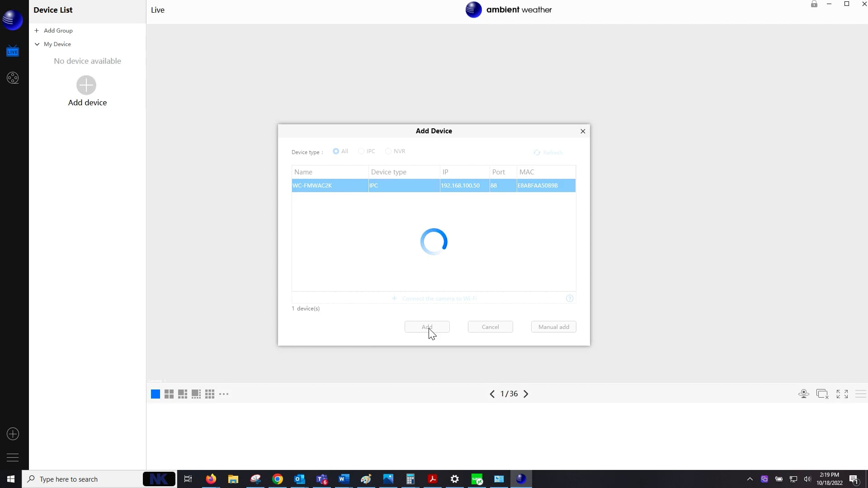This screenshot has width=868, height=488.
Task: Go to previous page arrow
Action: (492, 394)
